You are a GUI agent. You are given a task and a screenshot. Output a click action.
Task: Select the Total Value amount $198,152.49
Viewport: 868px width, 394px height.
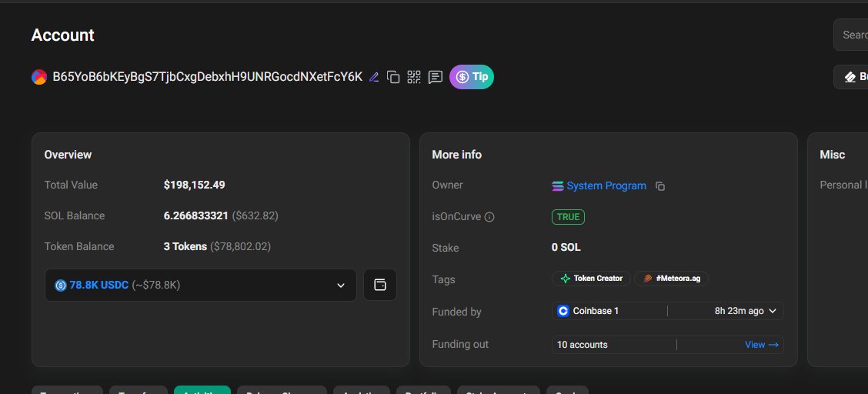pyautogui.click(x=195, y=185)
